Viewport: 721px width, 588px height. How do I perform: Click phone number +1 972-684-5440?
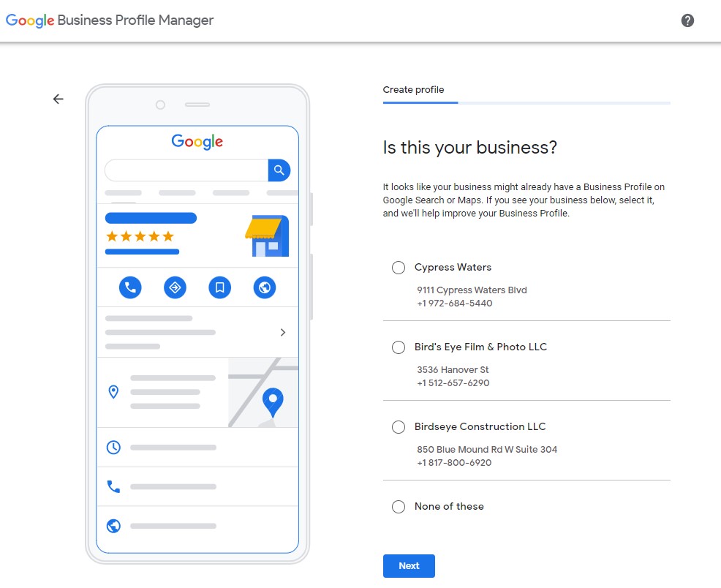(x=454, y=304)
